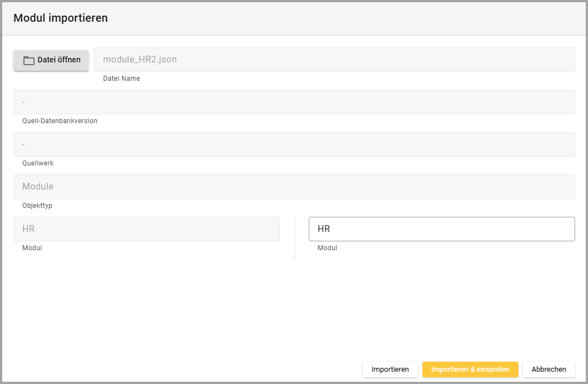Click the module_HR2.json file name field

(x=334, y=60)
